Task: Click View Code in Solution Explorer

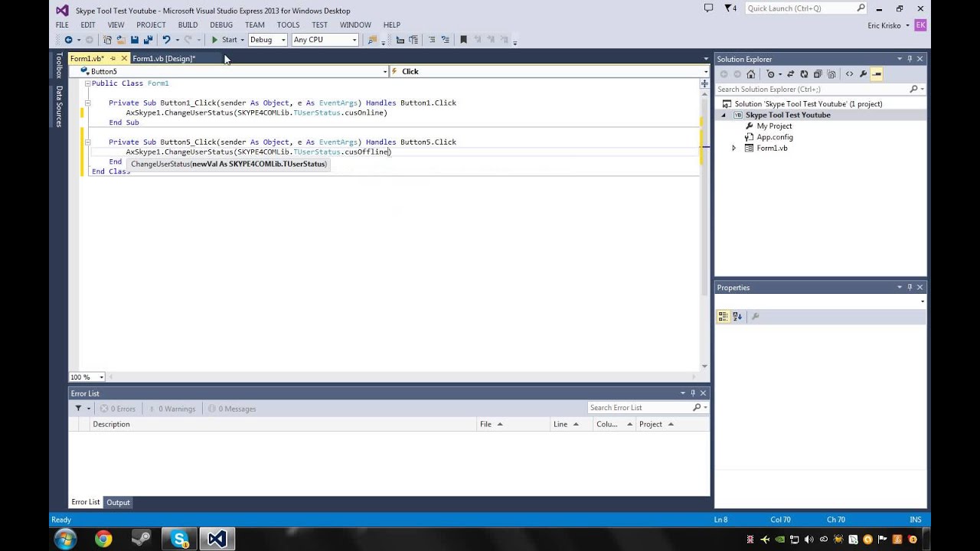Action: click(x=849, y=74)
